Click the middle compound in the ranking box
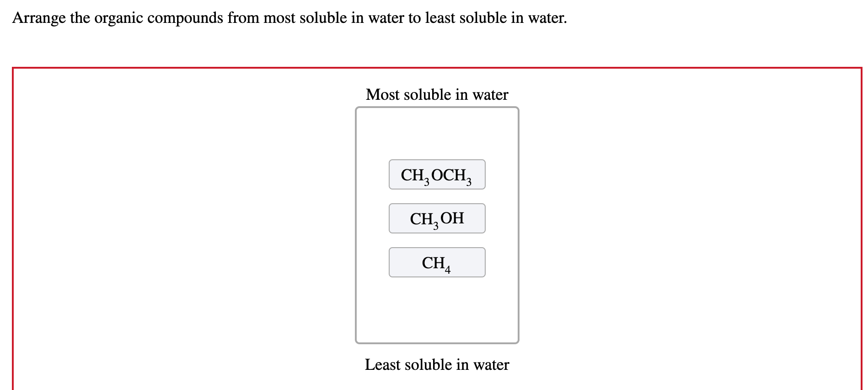Viewport: 868px width, 390px height. coord(436,218)
